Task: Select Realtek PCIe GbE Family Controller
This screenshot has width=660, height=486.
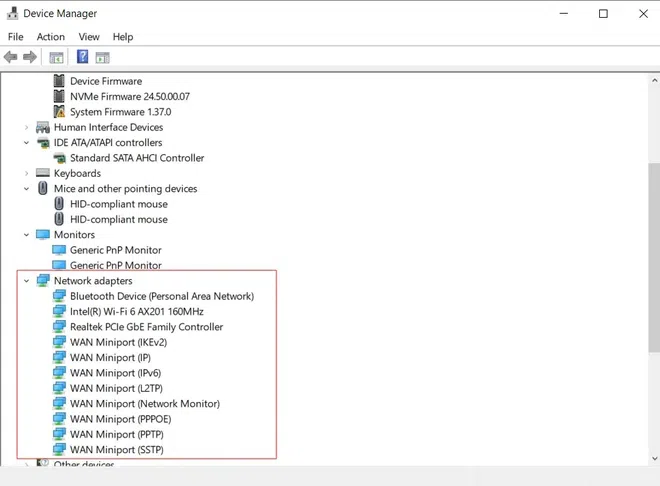Action: click(146, 327)
